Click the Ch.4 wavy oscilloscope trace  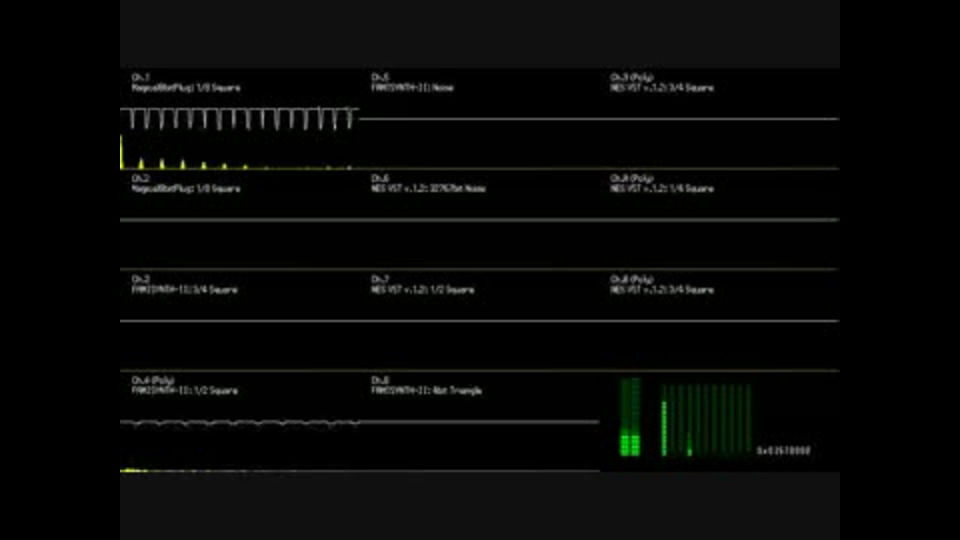[x=239, y=422]
